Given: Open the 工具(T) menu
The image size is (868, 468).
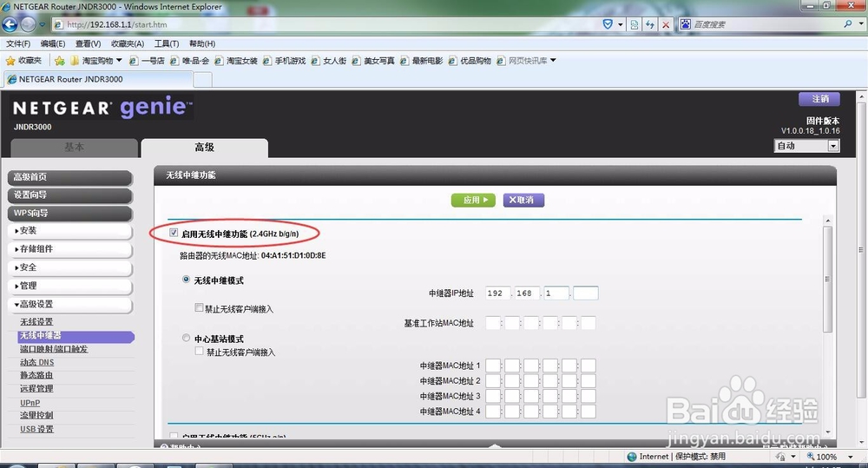Looking at the screenshot, I should point(167,43).
